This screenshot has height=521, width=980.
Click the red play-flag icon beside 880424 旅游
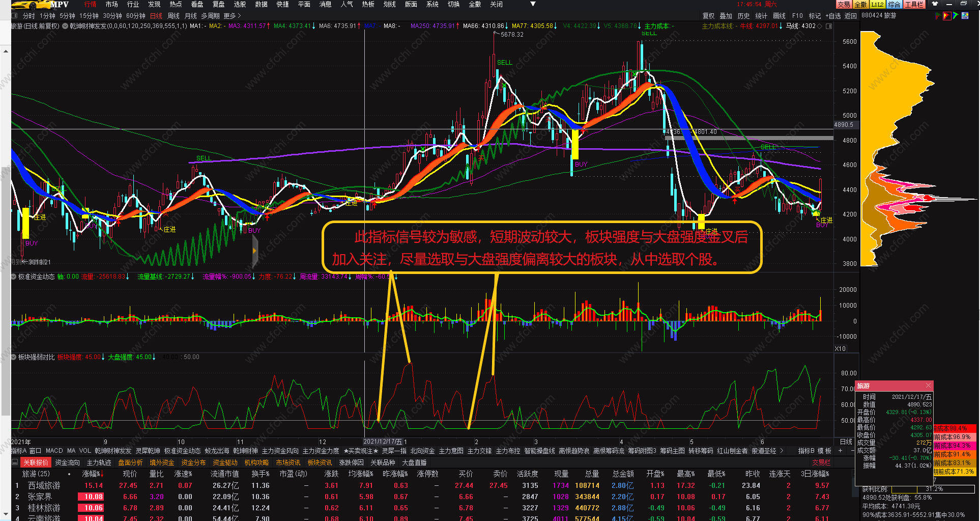[946, 16]
